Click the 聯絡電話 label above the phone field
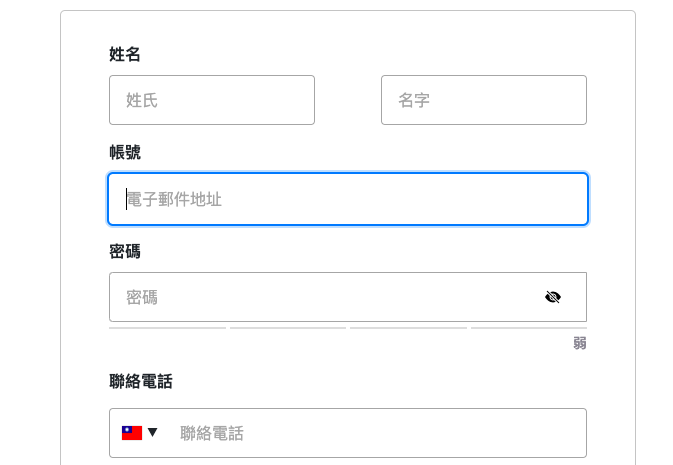 click(x=141, y=381)
